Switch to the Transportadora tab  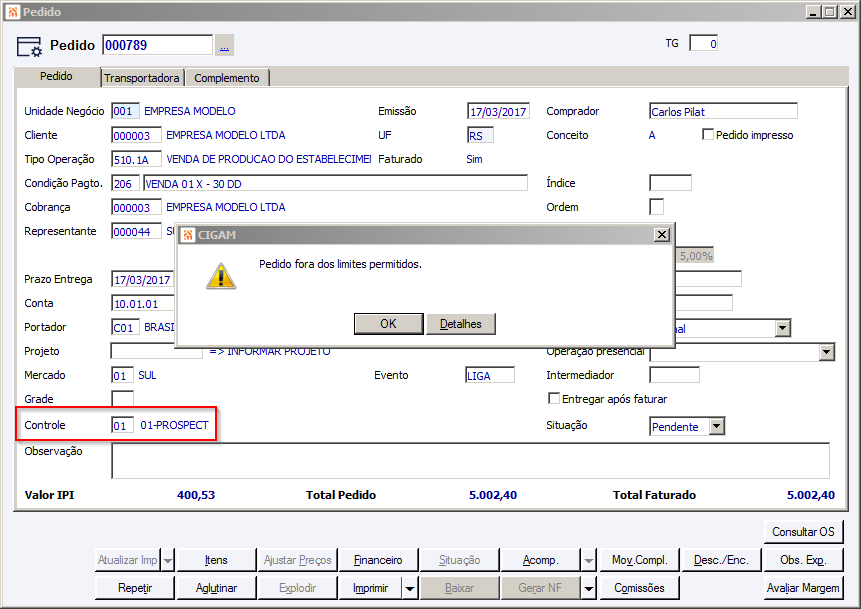pos(142,78)
